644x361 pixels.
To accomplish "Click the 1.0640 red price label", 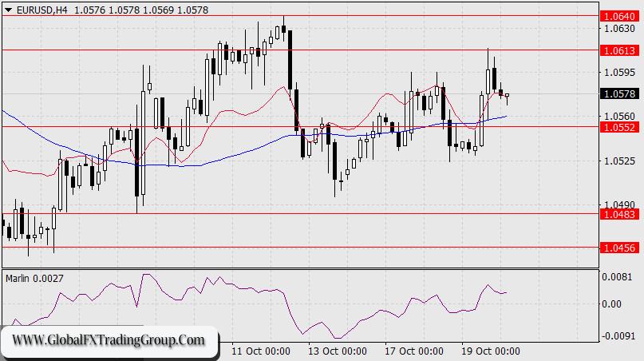I will 620,17.
